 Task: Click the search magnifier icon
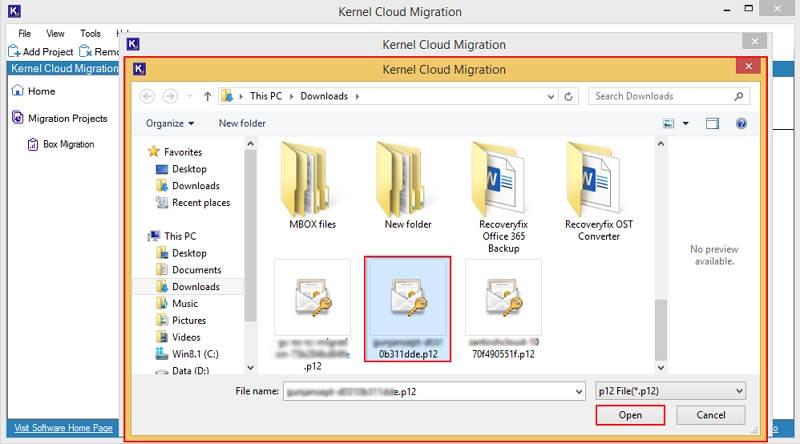pos(738,96)
